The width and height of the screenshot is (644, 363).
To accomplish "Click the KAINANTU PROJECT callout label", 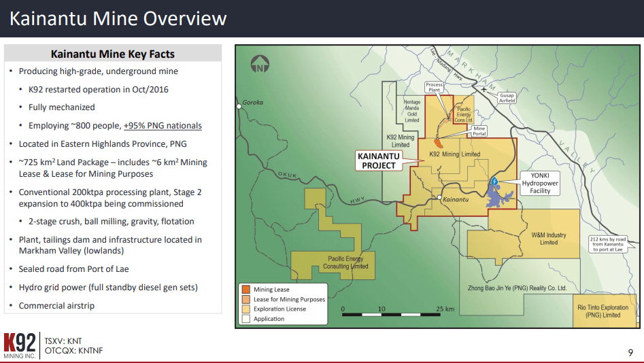I will pyautogui.click(x=378, y=160).
